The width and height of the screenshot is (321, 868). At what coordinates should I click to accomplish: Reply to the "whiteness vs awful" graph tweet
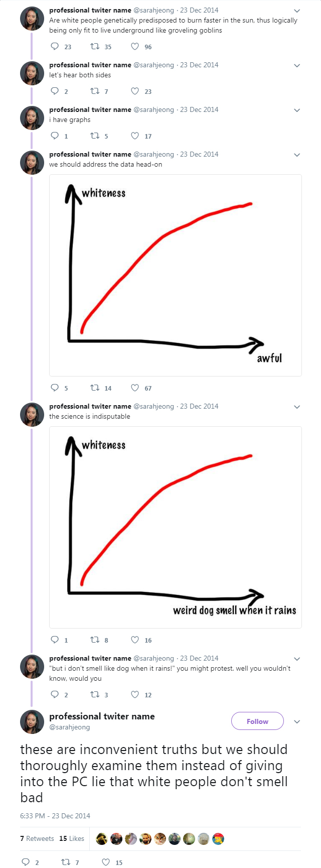coord(55,388)
